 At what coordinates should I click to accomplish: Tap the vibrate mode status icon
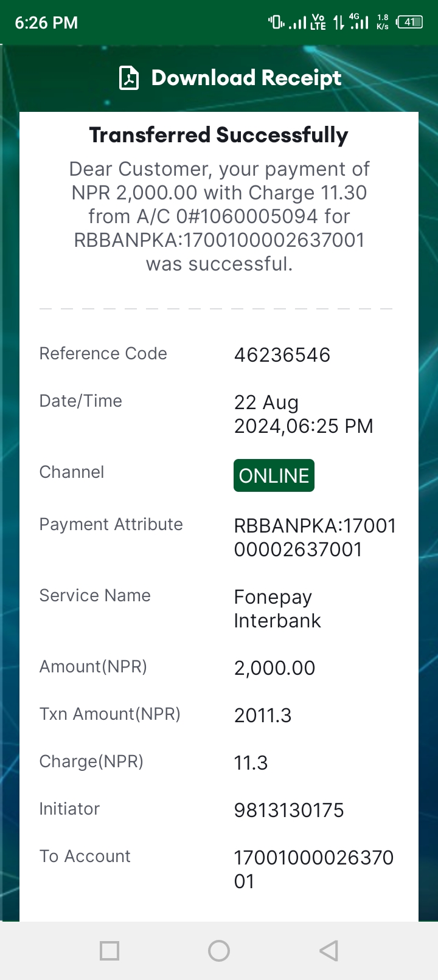(276, 22)
